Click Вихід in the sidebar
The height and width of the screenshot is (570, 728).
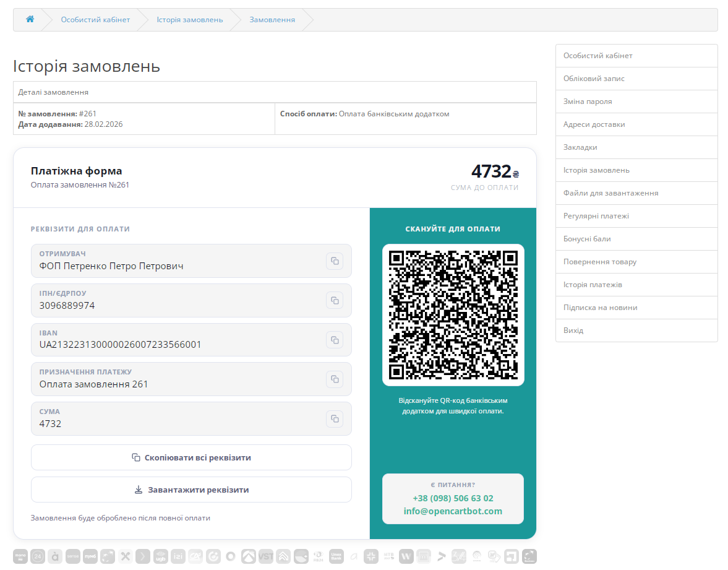pos(573,330)
